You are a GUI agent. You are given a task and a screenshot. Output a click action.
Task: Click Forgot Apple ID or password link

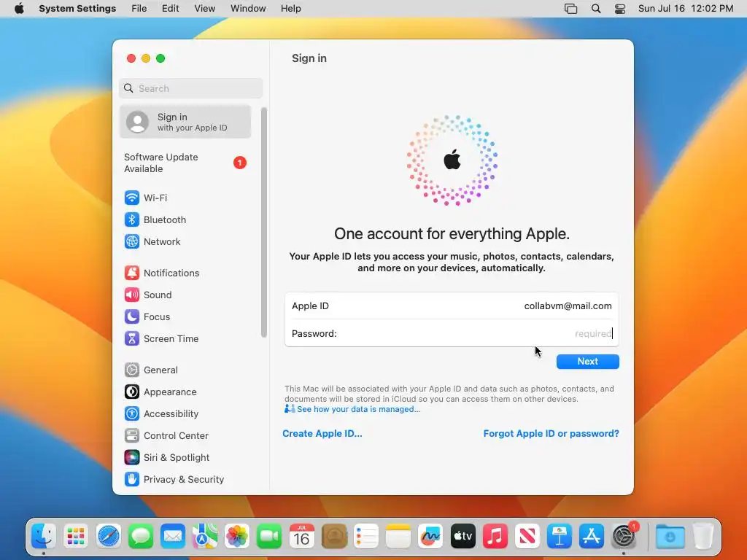[551, 433]
